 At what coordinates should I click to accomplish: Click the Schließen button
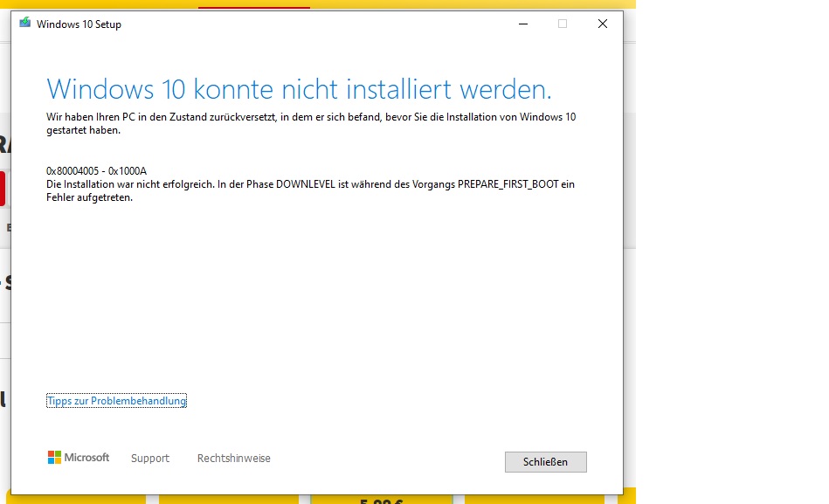pos(546,462)
